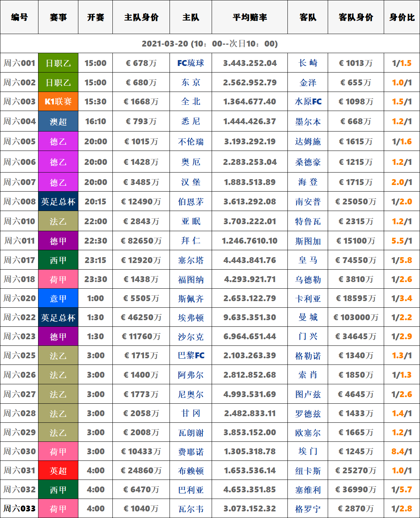
Task: Select the blue 意甲 league cell
Action: pos(58,299)
